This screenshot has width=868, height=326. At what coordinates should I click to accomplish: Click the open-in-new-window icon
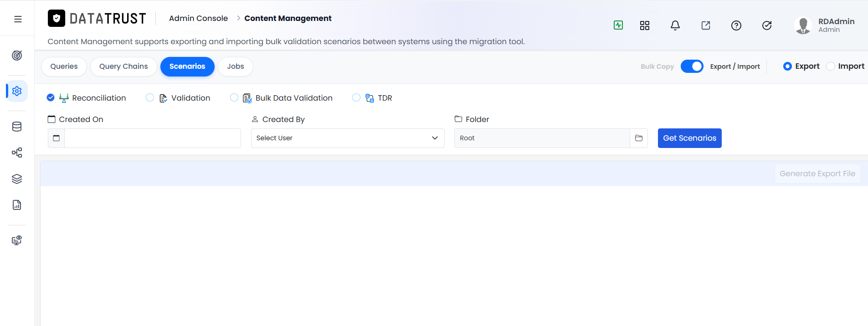706,25
